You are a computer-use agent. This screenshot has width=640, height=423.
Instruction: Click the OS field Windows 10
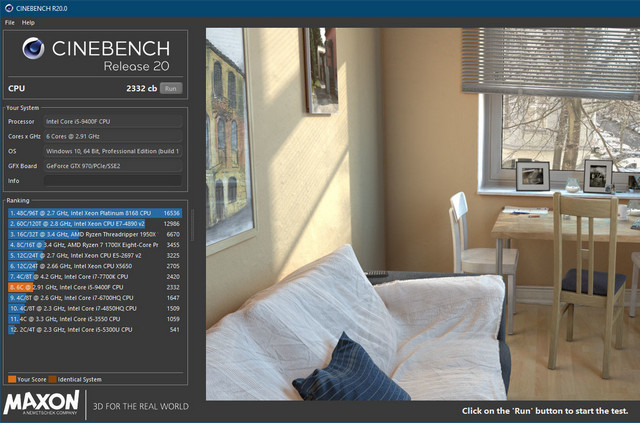pos(113,151)
